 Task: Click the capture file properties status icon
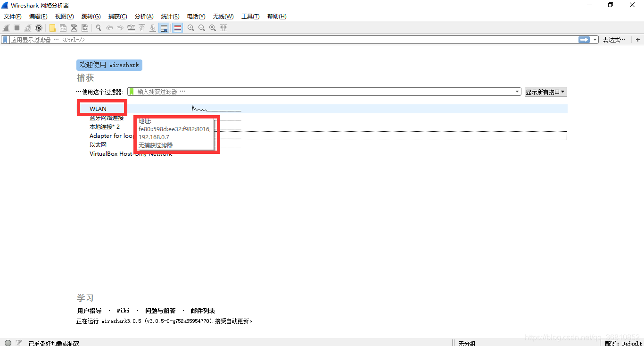click(19, 343)
